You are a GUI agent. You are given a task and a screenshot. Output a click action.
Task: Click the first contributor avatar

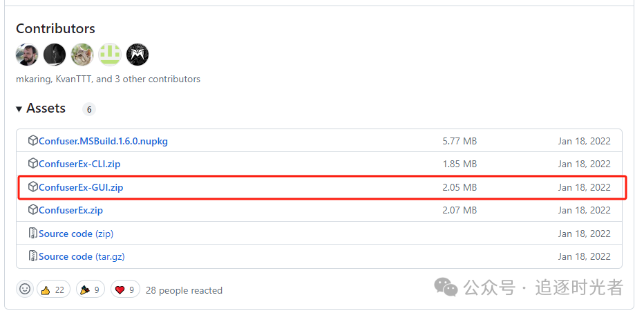coord(27,55)
